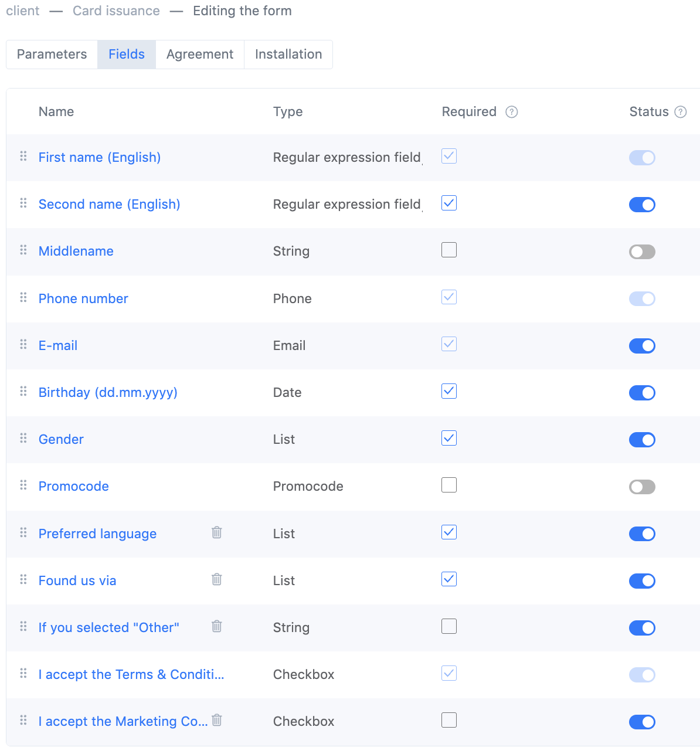The width and height of the screenshot is (700, 754).
Task: Enable the Promocode status toggle
Action: 642,487
